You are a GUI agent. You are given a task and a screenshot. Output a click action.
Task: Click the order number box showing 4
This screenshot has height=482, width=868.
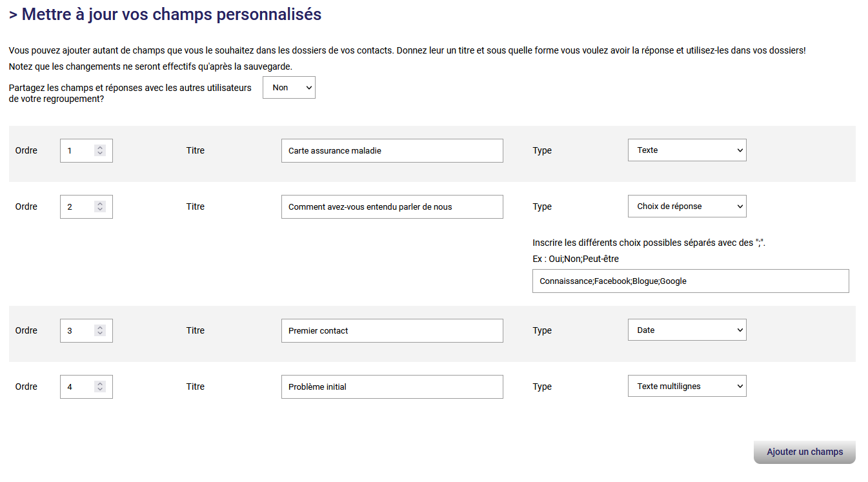(77, 387)
